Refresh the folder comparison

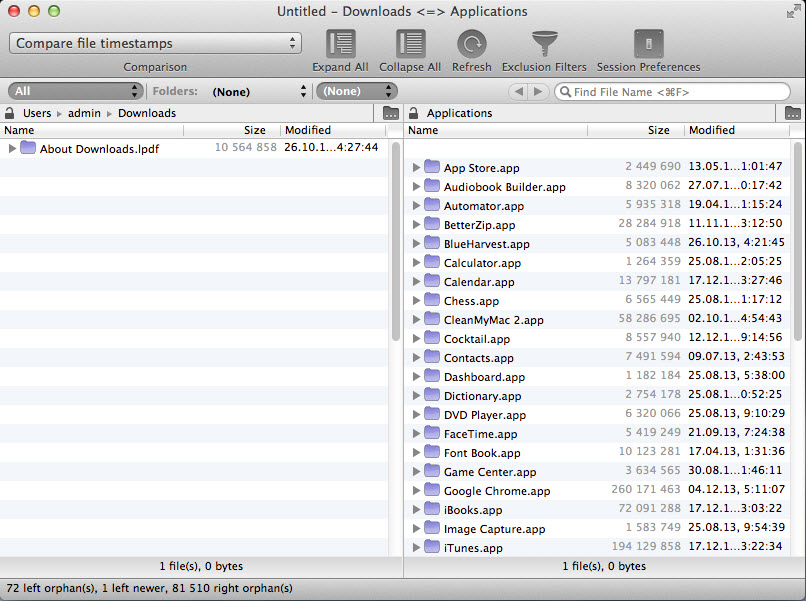coord(471,45)
